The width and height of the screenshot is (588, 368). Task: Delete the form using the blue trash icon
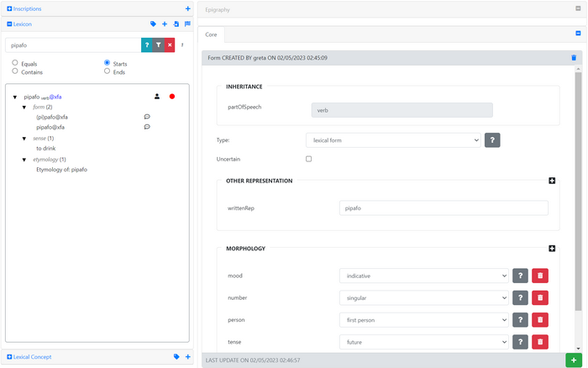point(574,58)
